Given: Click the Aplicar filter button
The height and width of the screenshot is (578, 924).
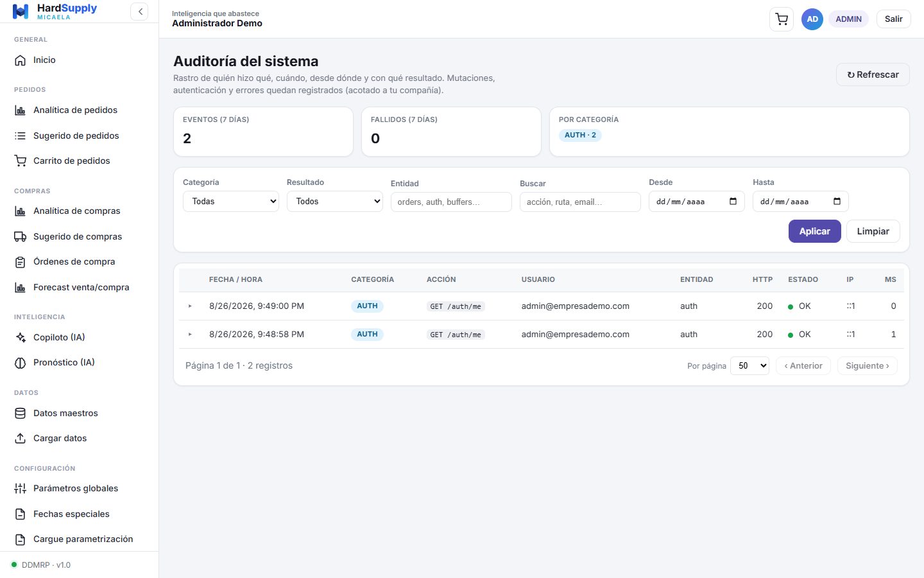Looking at the screenshot, I should click(814, 231).
